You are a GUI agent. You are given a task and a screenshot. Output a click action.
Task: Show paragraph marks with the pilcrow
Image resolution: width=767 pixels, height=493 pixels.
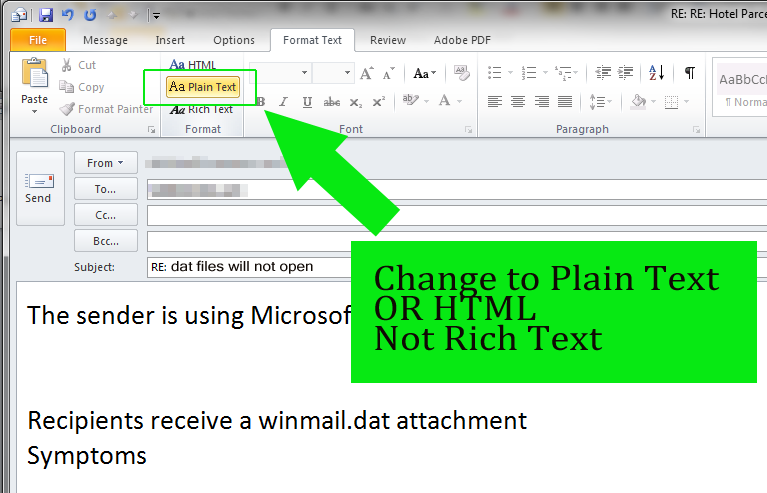click(x=690, y=73)
